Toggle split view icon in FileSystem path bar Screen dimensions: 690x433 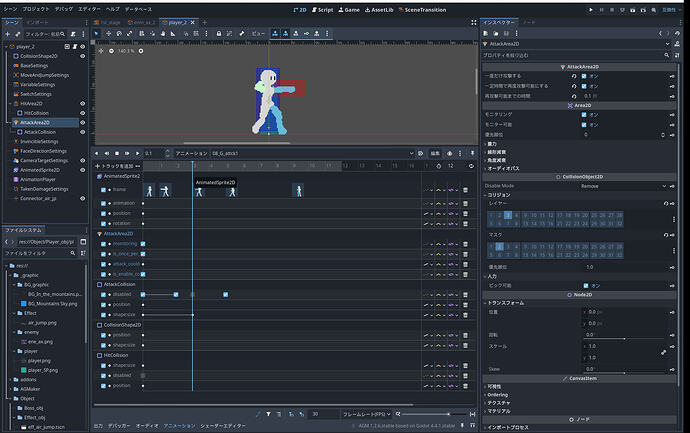click(x=83, y=242)
